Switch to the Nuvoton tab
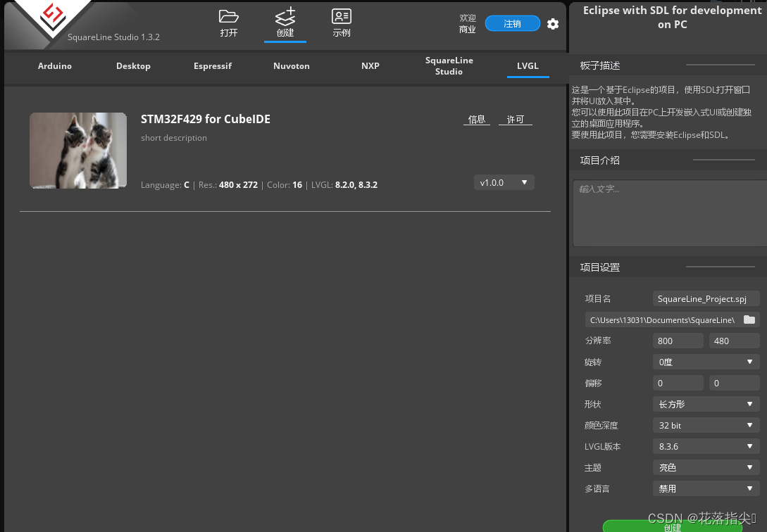Viewport: 767px width, 532px height. tap(291, 66)
